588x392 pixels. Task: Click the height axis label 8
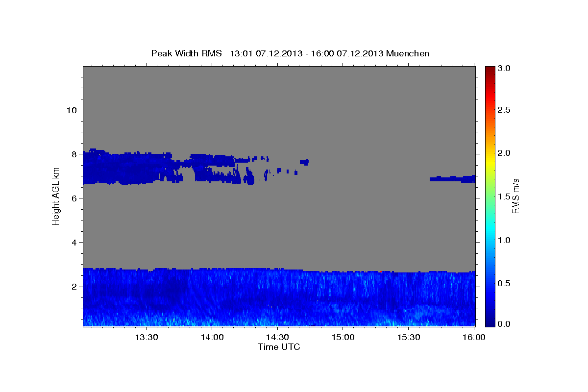point(75,154)
